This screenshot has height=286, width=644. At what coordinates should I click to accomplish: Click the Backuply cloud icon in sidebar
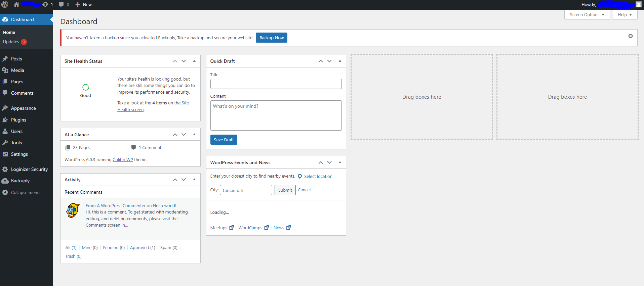pos(5,181)
